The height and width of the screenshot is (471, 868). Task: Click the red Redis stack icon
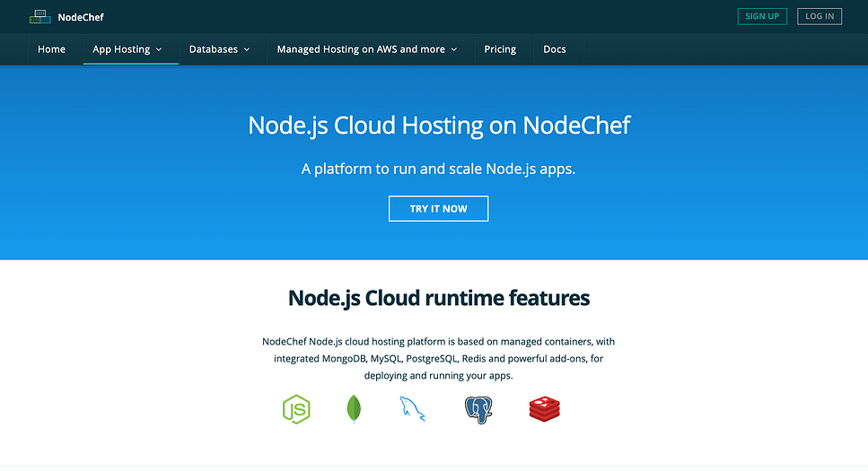544,409
